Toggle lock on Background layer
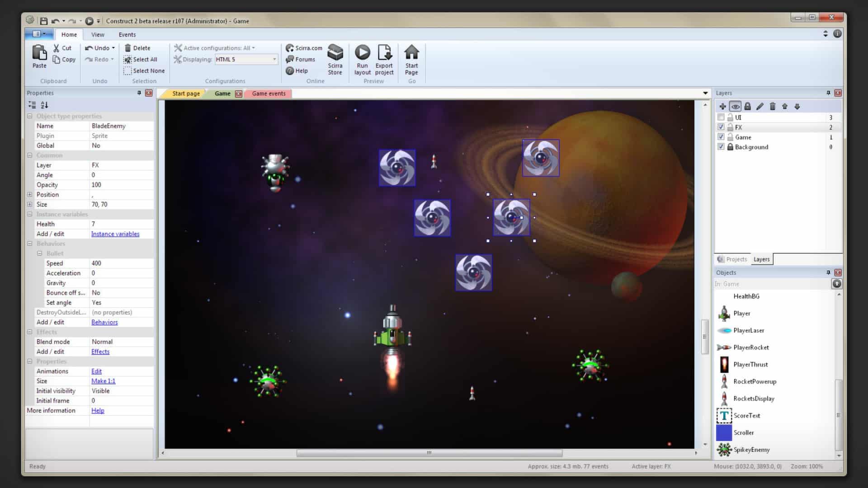Viewport: 868px width, 488px height. coord(730,146)
